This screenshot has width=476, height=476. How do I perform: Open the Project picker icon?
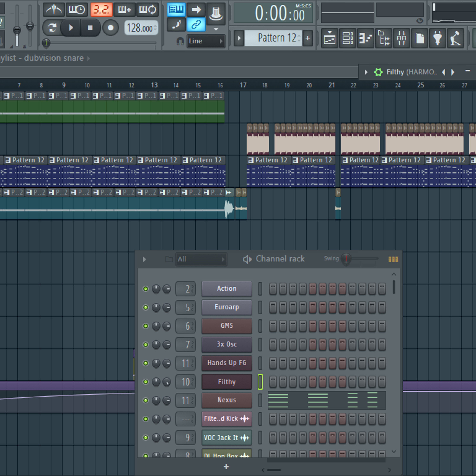point(420,38)
